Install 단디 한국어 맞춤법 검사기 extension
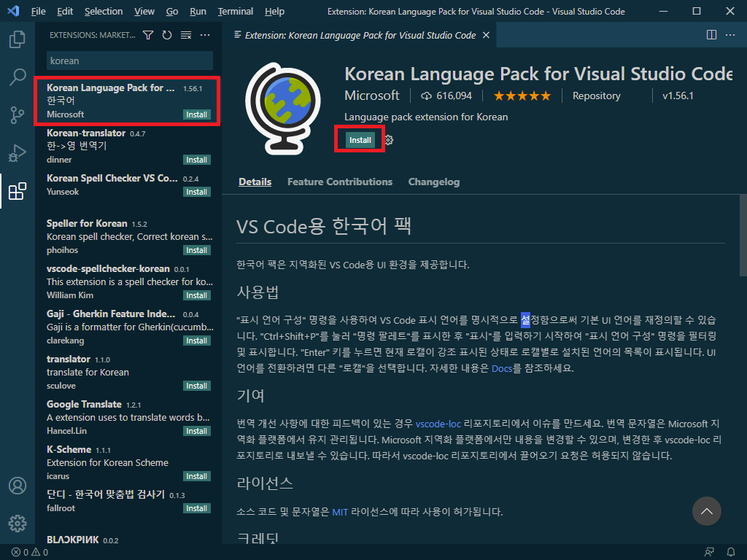Screen dimensions: 747x560 pyautogui.click(x=197, y=508)
